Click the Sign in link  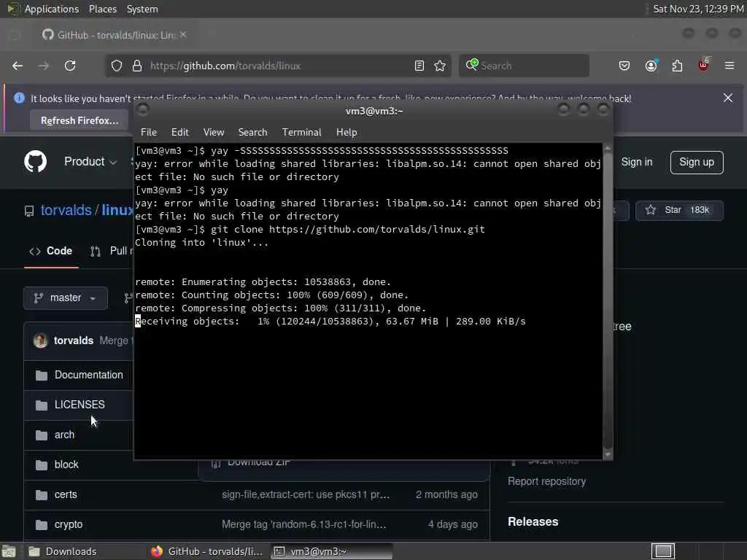tap(636, 162)
